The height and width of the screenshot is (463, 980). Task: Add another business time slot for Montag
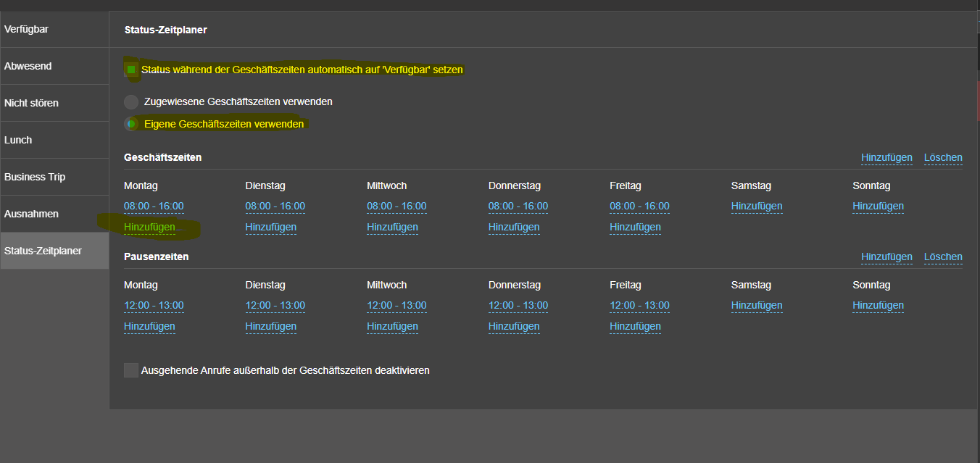149,227
